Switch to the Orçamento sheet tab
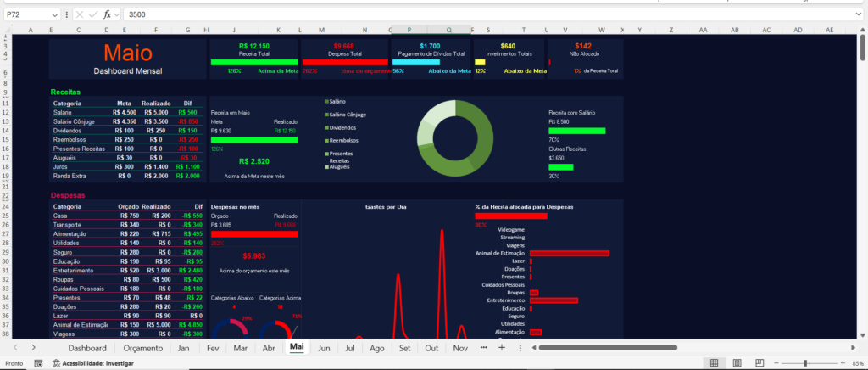 point(142,348)
